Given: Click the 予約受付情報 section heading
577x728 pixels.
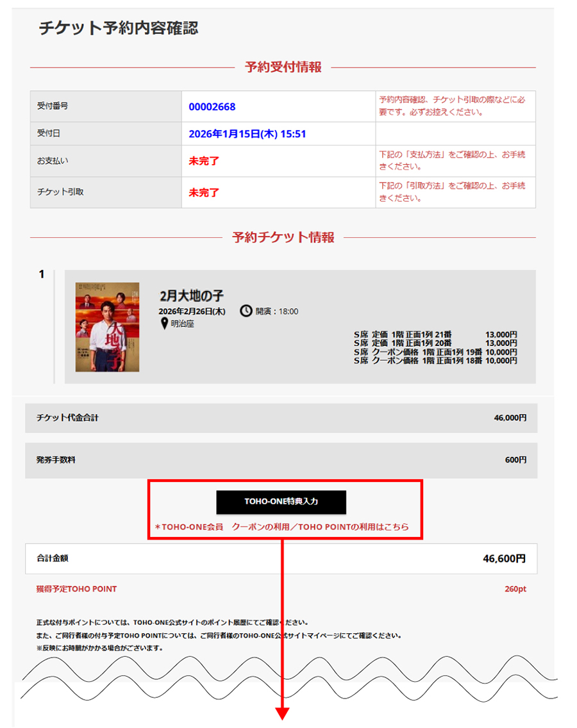Looking at the screenshot, I should [283, 67].
